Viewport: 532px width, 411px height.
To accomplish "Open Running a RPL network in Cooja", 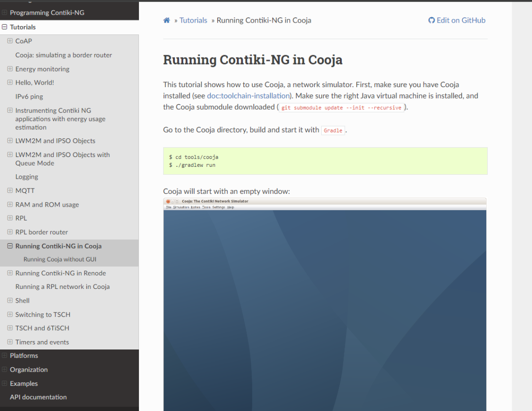I will 63,287.
